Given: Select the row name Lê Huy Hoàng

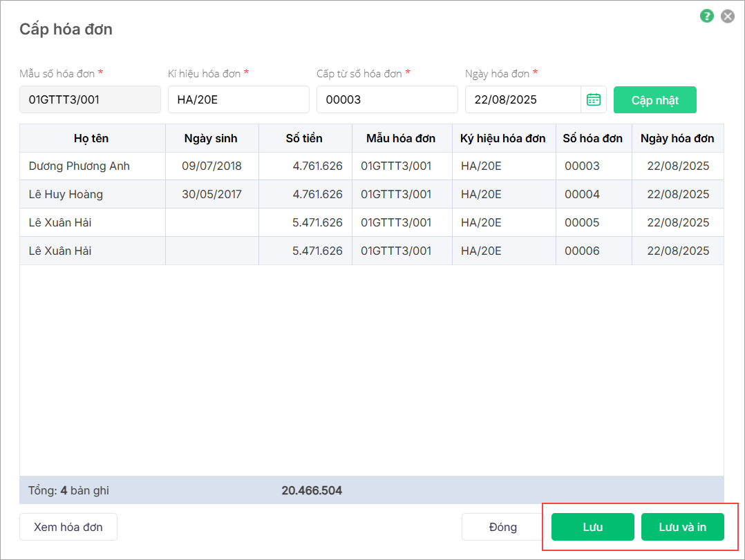Looking at the screenshot, I should [x=66, y=194].
